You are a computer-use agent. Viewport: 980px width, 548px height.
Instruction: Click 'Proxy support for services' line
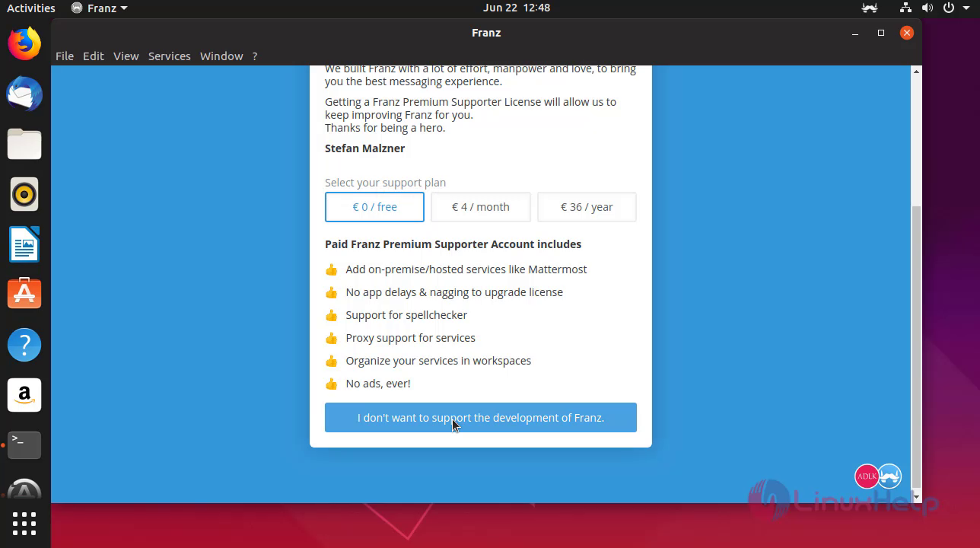[411, 338]
